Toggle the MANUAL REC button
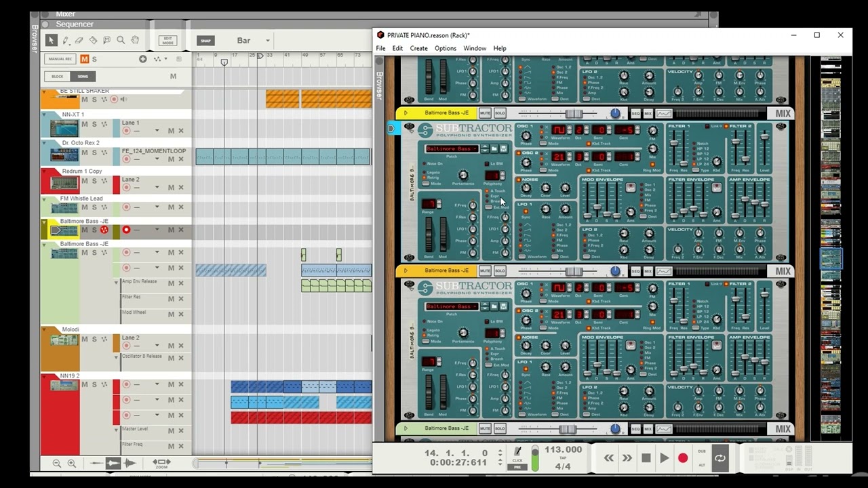 (x=60, y=59)
